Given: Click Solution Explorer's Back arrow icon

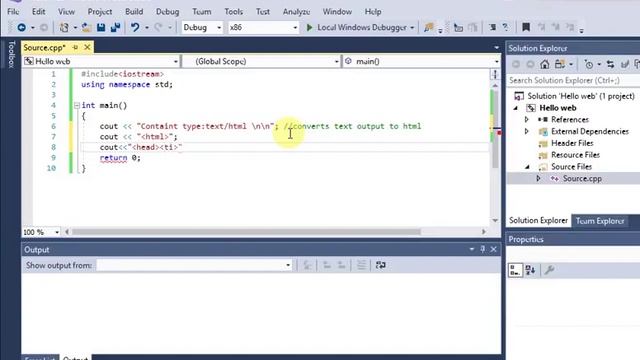Looking at the screenshot, I should point(516,64).
